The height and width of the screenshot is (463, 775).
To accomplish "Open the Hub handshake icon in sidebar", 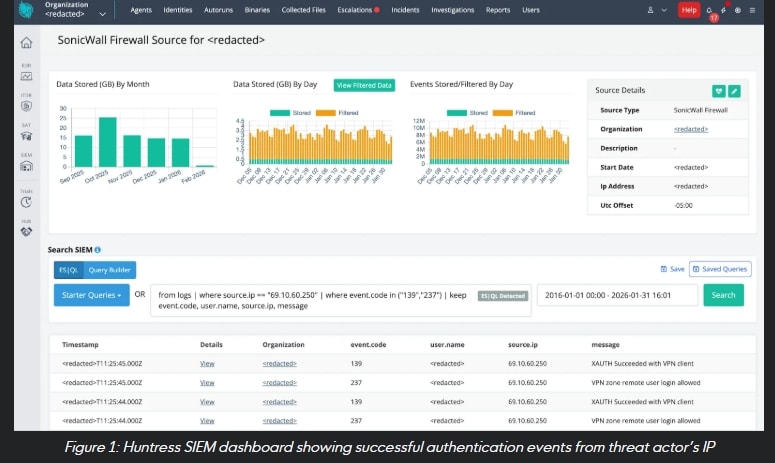I will [x=26, y=229].
